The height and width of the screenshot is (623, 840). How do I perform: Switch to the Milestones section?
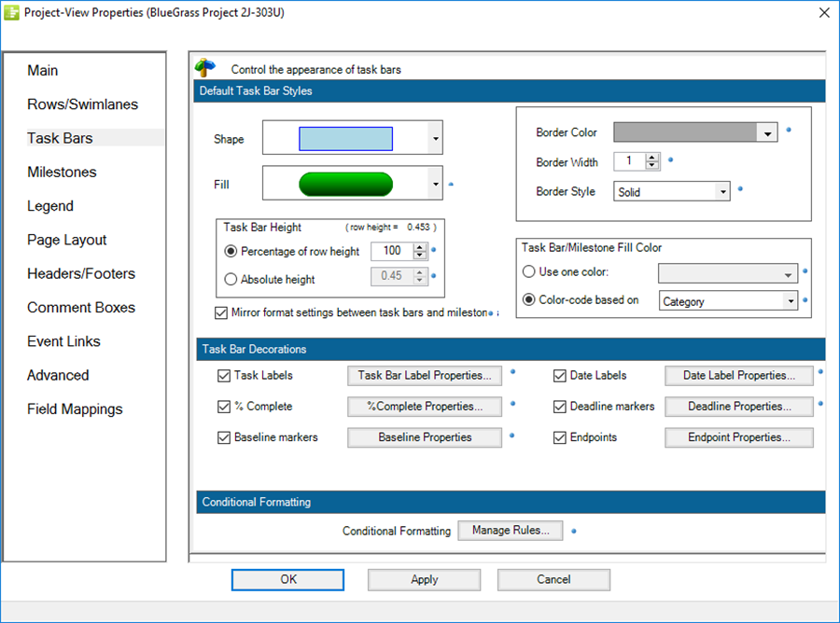(x=62, y=172)
